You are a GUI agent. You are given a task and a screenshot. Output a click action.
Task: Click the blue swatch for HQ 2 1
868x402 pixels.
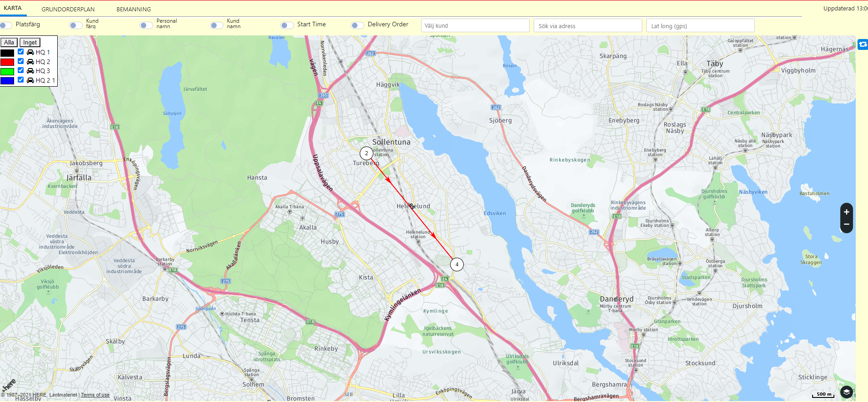(7, 81)
